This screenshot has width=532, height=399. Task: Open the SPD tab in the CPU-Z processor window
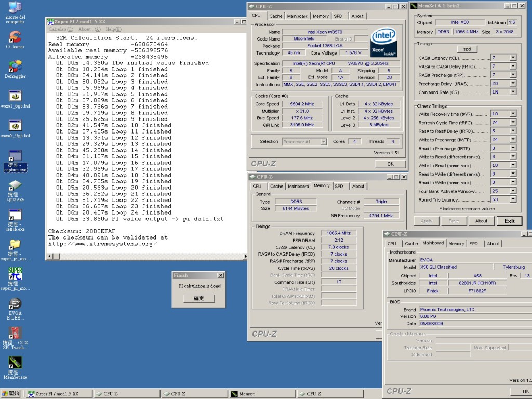click(x=338, y=16)
